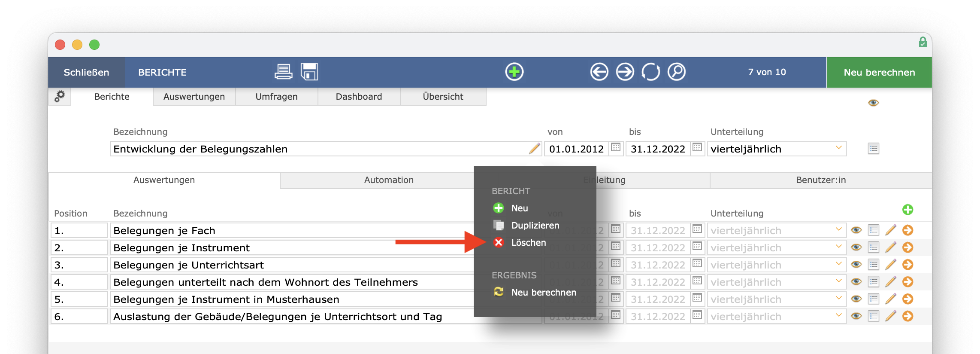Open bis calendar for row 6 Auslastung

[697, 315]
